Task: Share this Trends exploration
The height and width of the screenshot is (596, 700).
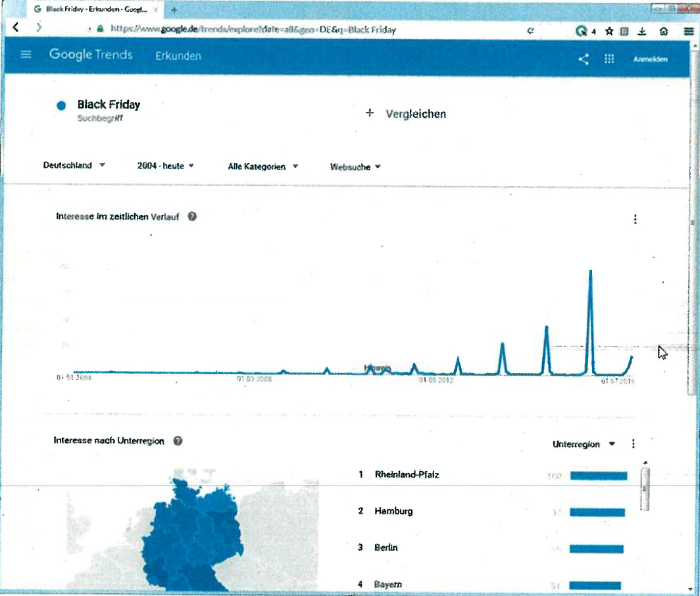Action: (x=584, y=59)
